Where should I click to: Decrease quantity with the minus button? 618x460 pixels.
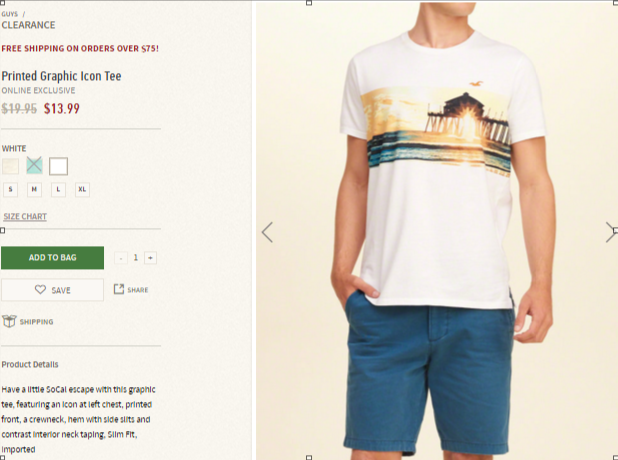121,258
